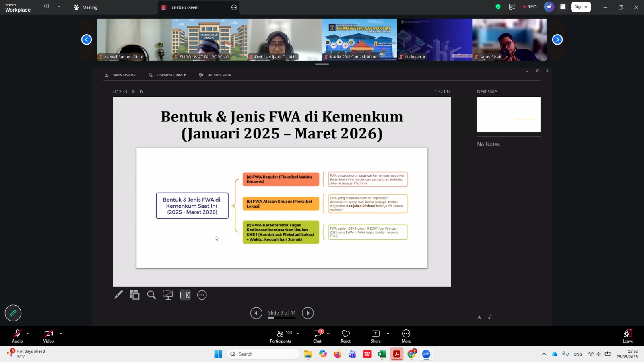Click the slide progress bar
The height and width of the screenshot is (362, 644).
(x=282, y=318)
